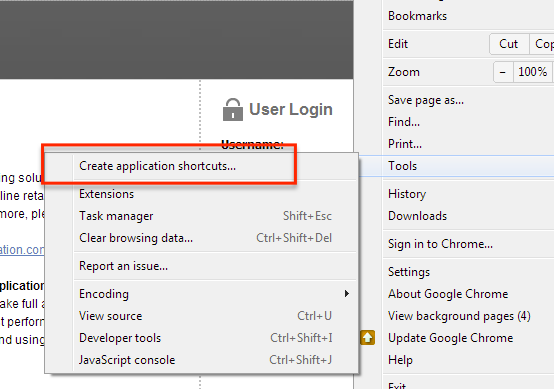Click the yellow update arrow icon
Viewport: 554px width, 389px height.
367,338
